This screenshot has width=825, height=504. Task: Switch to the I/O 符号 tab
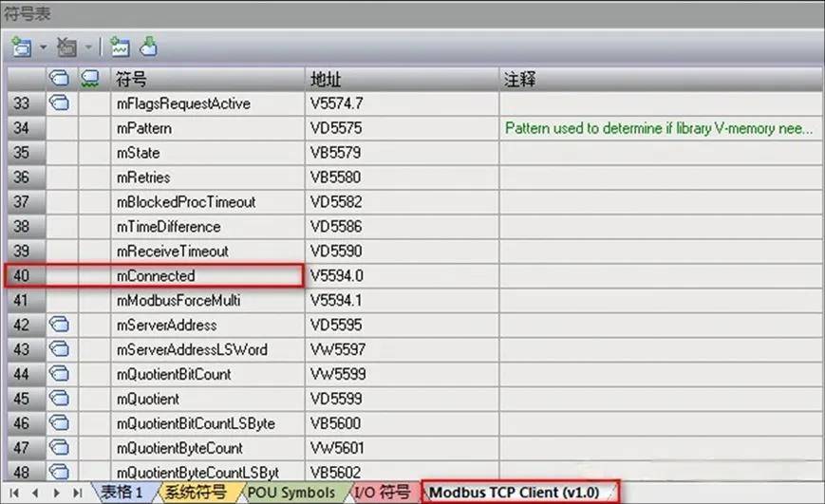[x=383, y=493]
